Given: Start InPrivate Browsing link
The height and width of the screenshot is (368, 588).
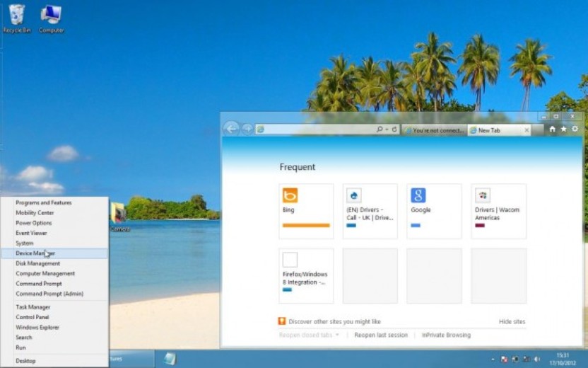Looking at the screenshot, I should 446,335.
